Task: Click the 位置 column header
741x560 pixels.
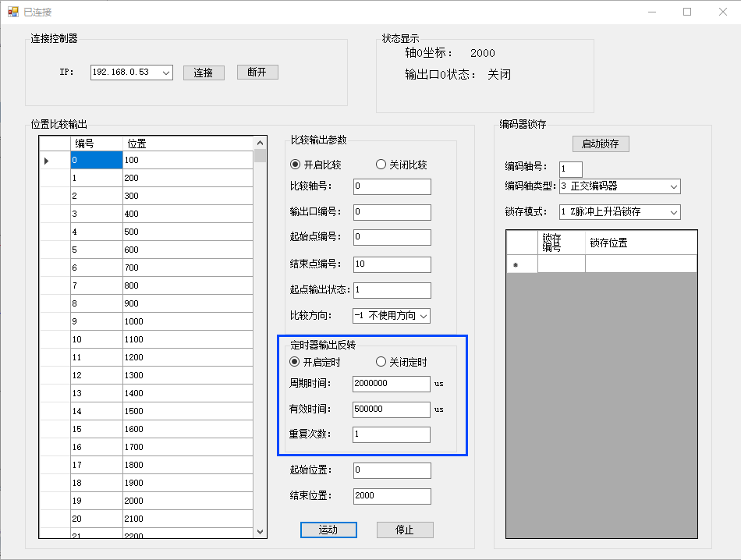Action: coord(188,144)
